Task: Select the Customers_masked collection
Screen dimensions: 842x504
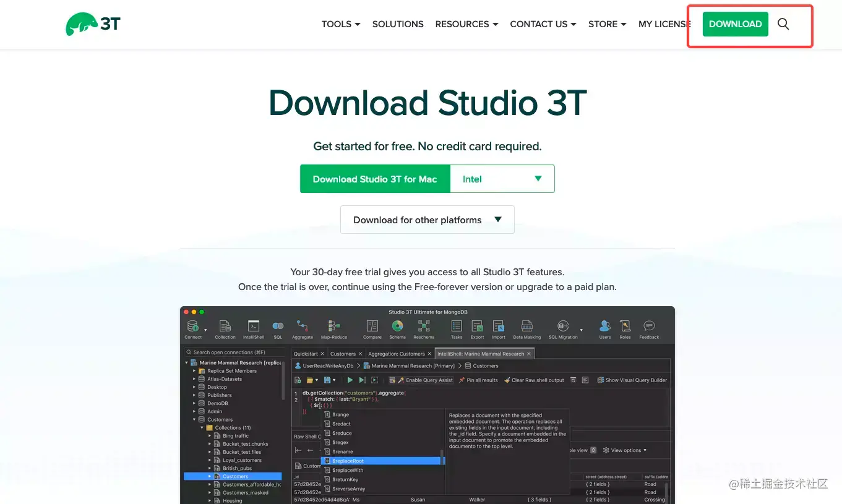Action: 245,493
